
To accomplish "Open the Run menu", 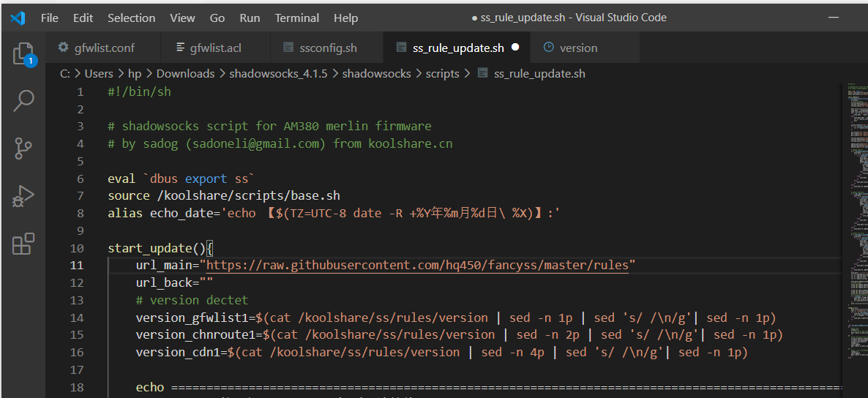I will [x=250, y=18].
